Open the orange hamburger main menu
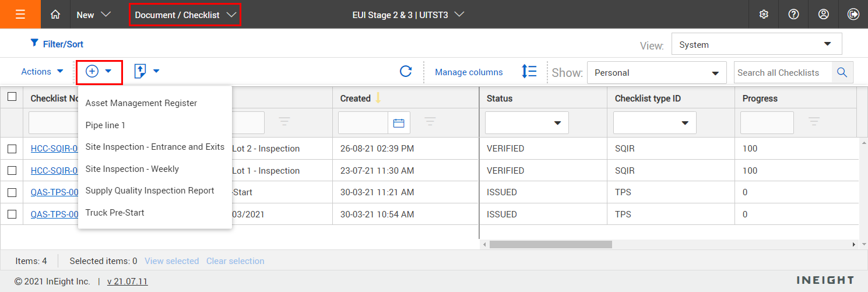Viewport: 868px width, 292px height. click(20, 15)
